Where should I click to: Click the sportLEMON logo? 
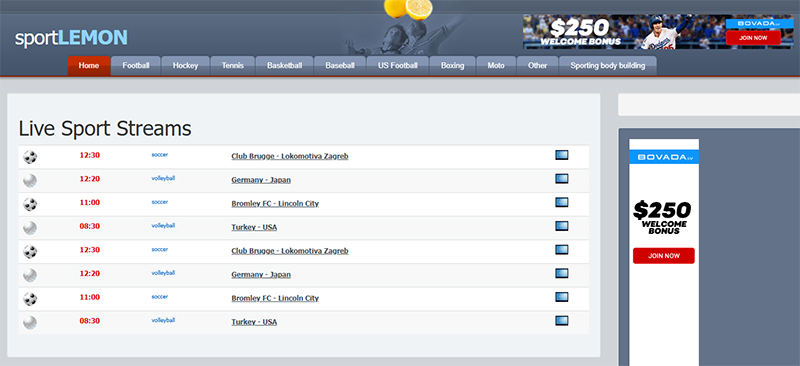[71, 38]
